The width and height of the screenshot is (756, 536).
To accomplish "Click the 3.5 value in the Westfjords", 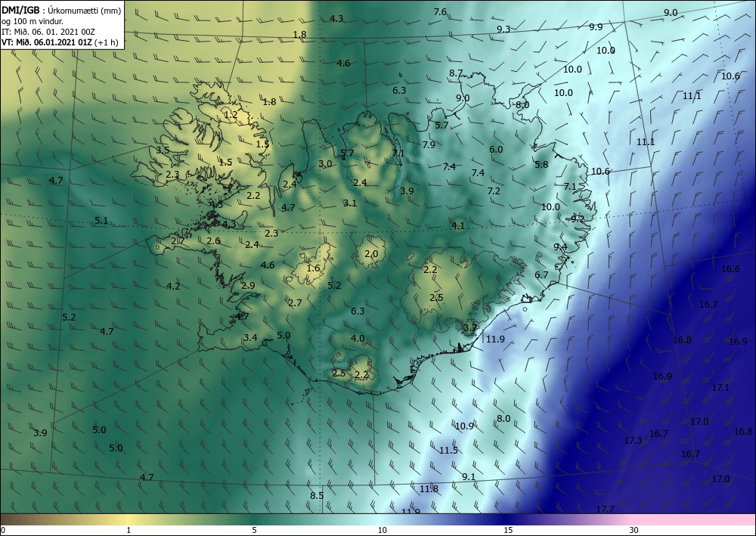I will coord(163,150).
